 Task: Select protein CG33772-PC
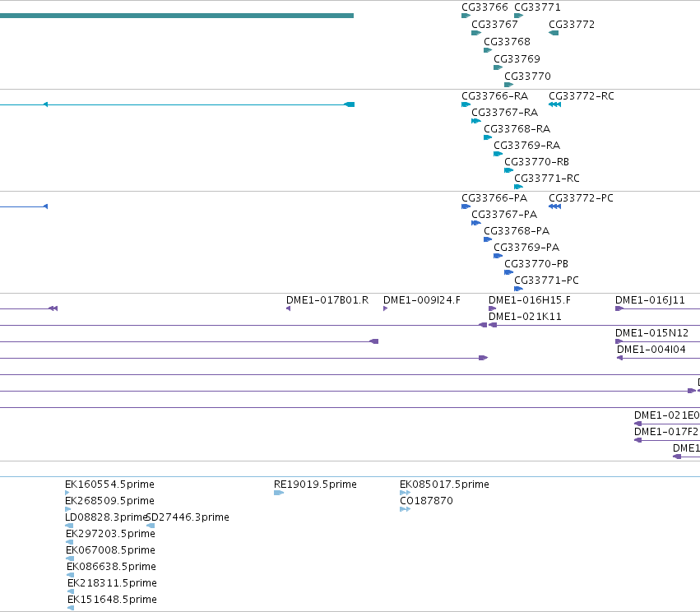click(581, 198)
